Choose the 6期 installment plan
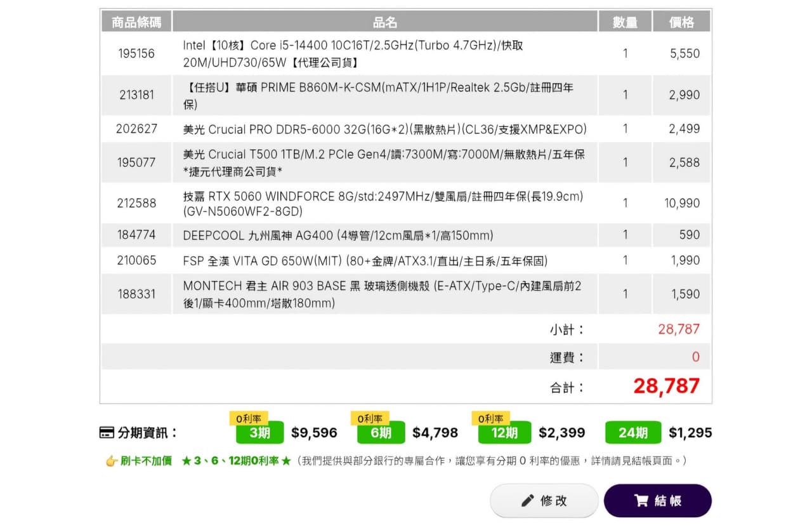The image size is (812, 528). pyautogui.click(x=381, y=433)
